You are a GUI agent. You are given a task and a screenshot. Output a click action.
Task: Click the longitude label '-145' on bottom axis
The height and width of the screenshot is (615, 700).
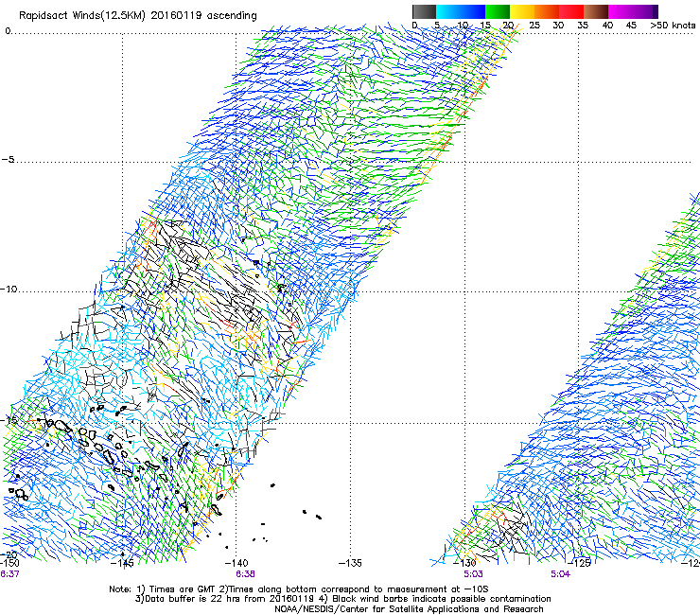[122, 563]
